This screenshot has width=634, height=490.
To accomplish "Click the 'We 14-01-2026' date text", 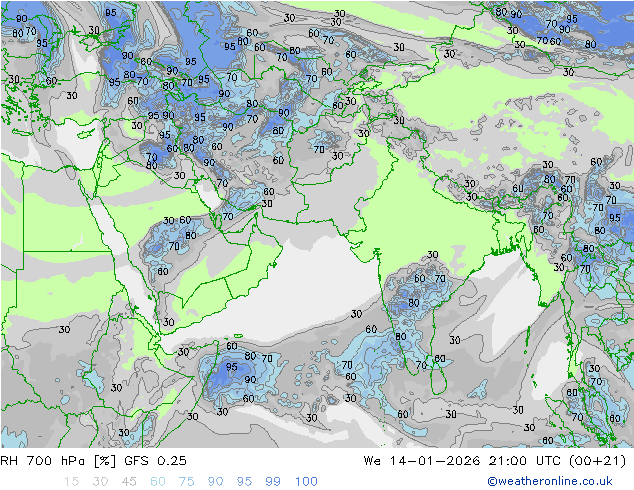I will 422,460.
